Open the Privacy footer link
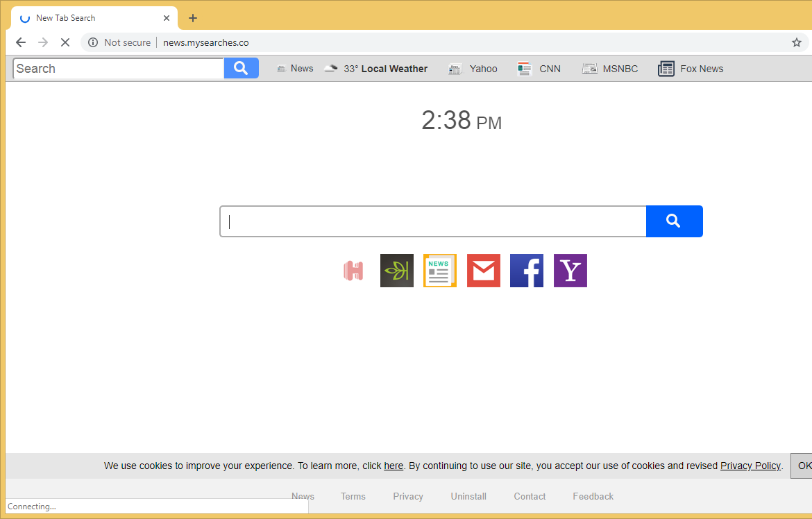The image size is (812, 519). click(x=408, y=496)
